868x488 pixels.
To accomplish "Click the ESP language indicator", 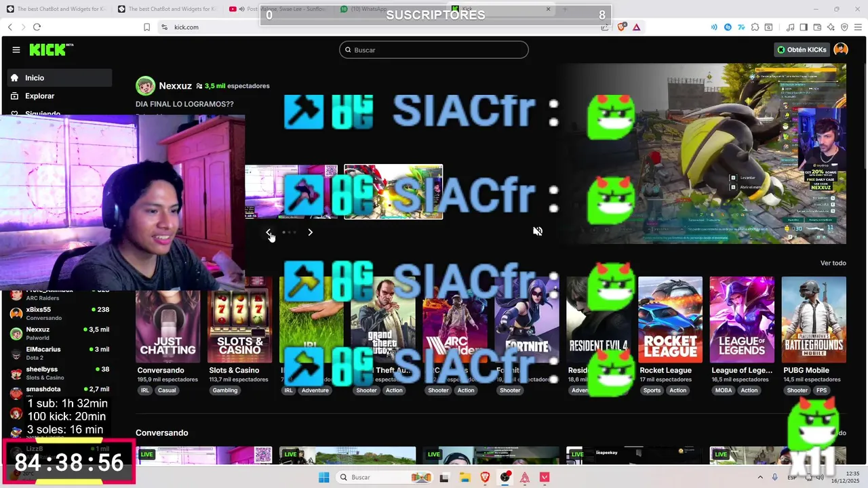I will point(792,477).
